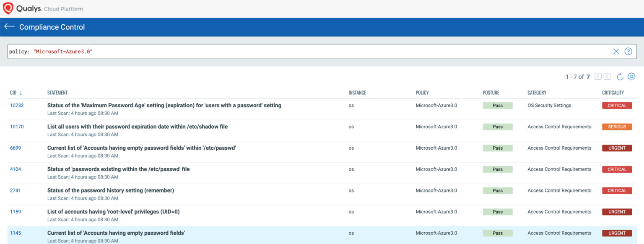Image resolution: width=644 pixels, height=244 pixels.
Task: Select the SERIOUS criticality badge on CID 10170
Action: click(x=617, y=127)
